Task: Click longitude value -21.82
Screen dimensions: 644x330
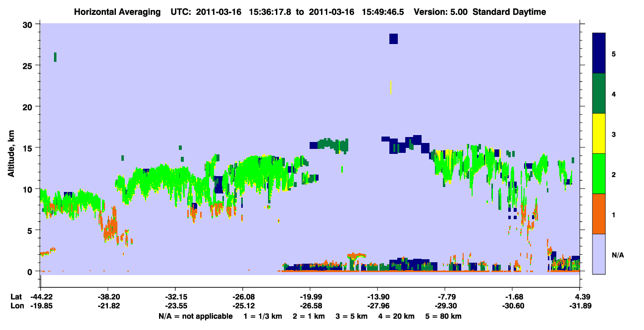Action: (x=108, y=306)
